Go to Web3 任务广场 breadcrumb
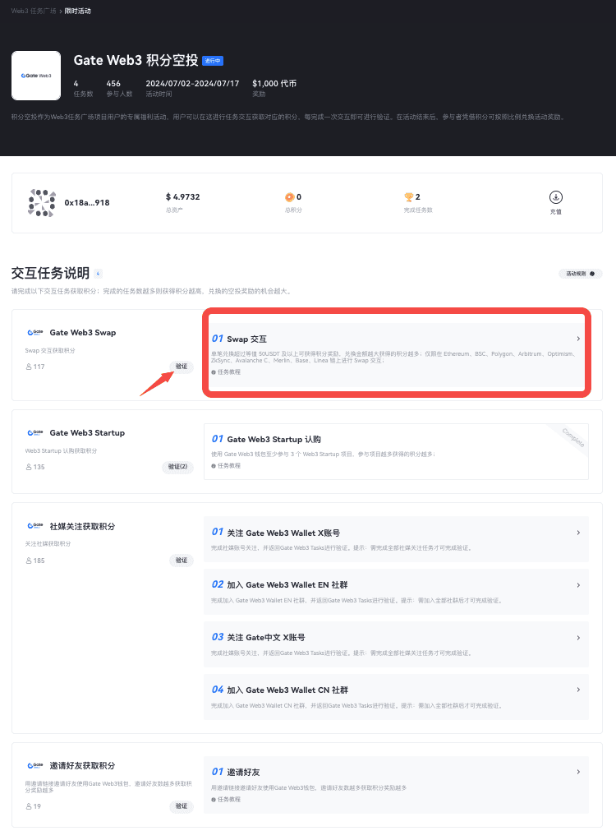 34,12
